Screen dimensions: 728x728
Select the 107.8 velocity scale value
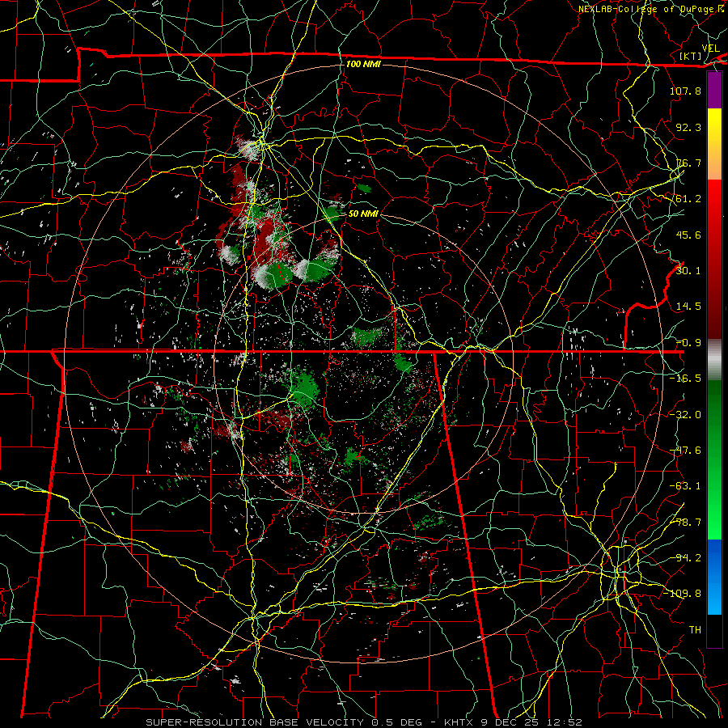click(x=685, y=91)
